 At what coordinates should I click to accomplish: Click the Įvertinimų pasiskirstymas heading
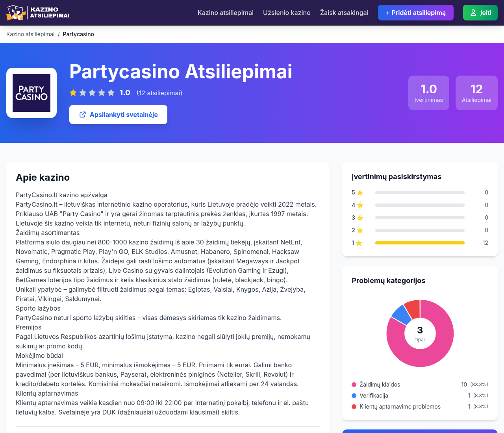click(397, 177)
